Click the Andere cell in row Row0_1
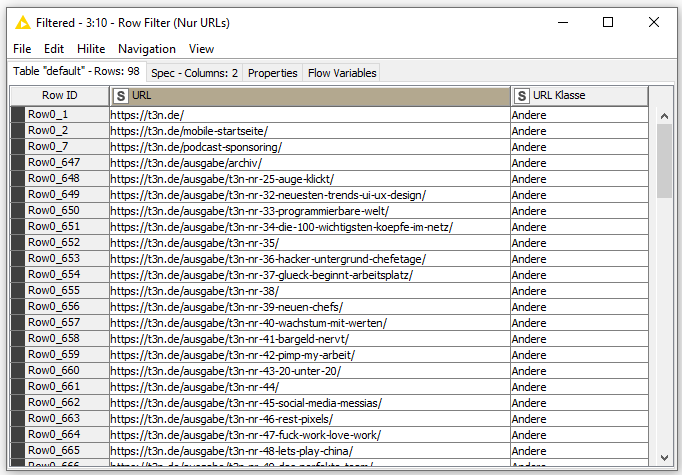Image resolution: width=682 pixels, height=475 pixels. tap(579, 115)
